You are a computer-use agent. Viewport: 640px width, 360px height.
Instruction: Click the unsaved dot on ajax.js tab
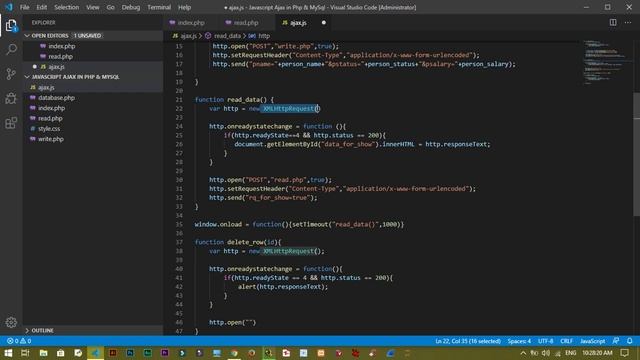pos(324,23)
